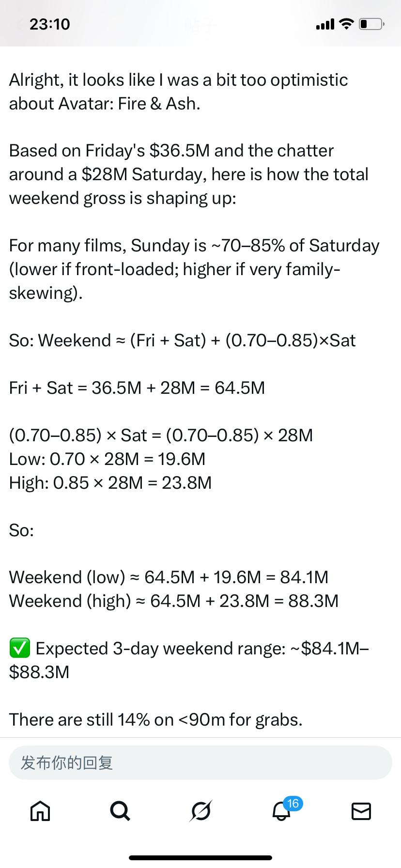Tap the "Weekend (high)" calculation line
The width and height of the screenshot is (401, 868).
point(173,601)
